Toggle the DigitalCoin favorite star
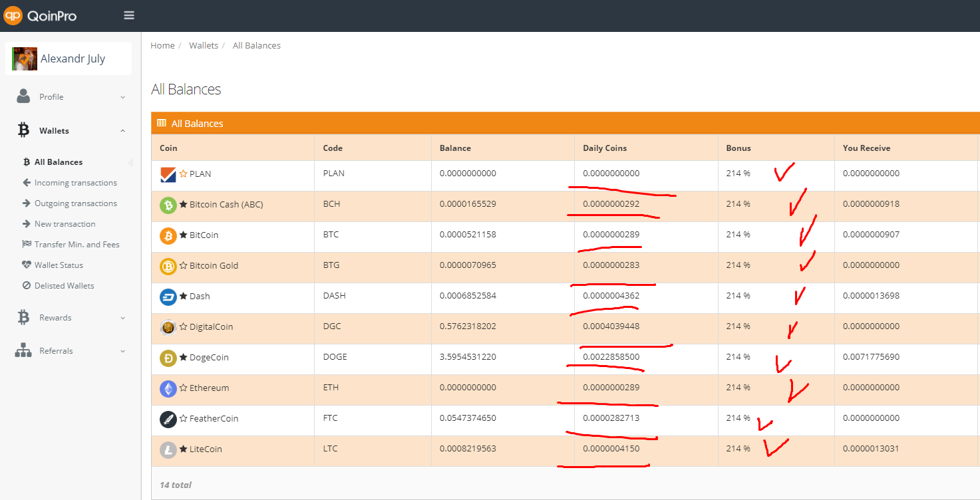The height and width of the screenshot is (500, 980). [183, 326]
